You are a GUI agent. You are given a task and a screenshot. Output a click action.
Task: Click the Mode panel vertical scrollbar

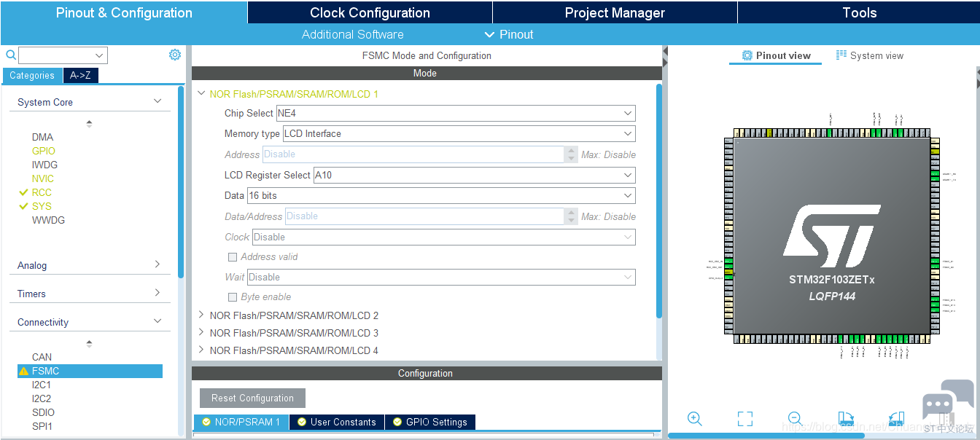coord(659,200)
